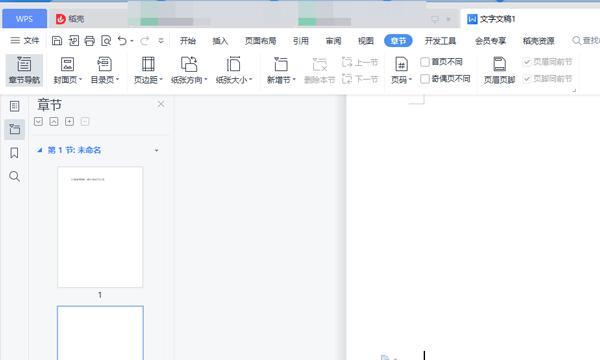Select the 章节 ribbon tab

tap(398, 41)
